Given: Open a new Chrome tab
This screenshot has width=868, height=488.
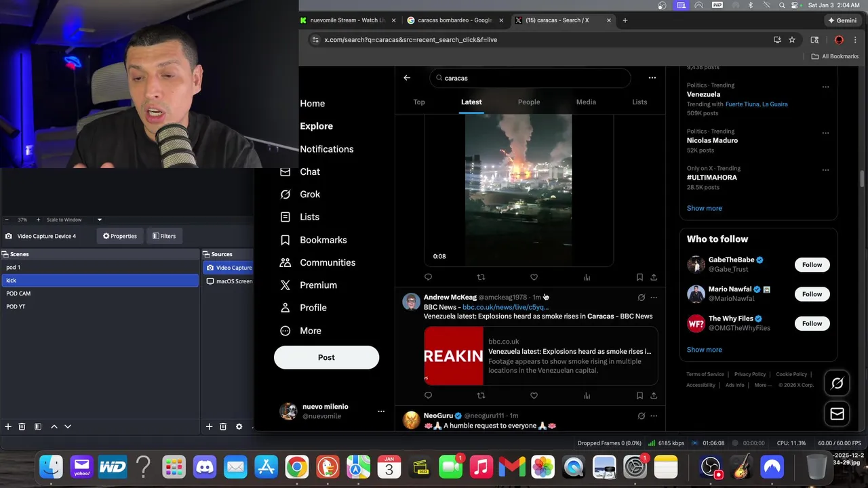Looking at the screenshot, I should (x=625, y=20).
